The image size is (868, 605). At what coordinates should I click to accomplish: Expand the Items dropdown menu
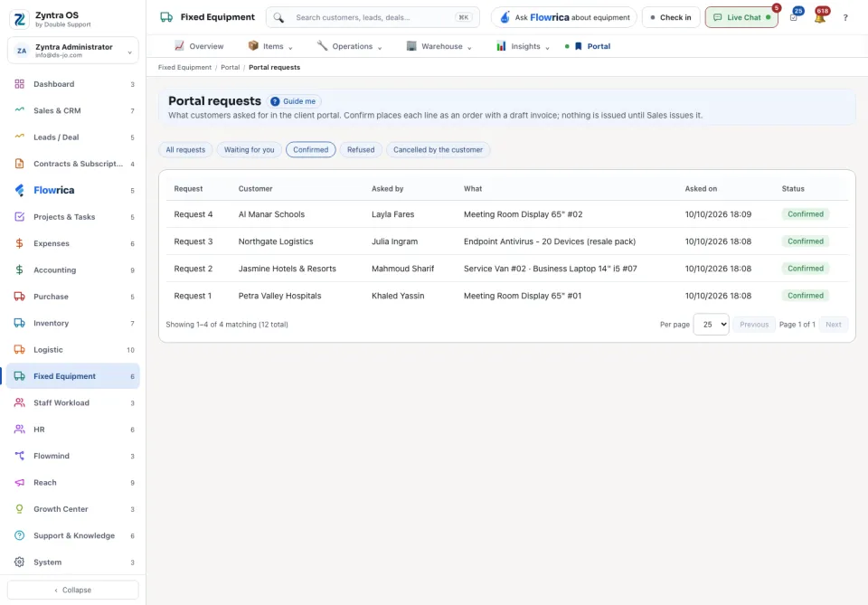pos(270,46)
